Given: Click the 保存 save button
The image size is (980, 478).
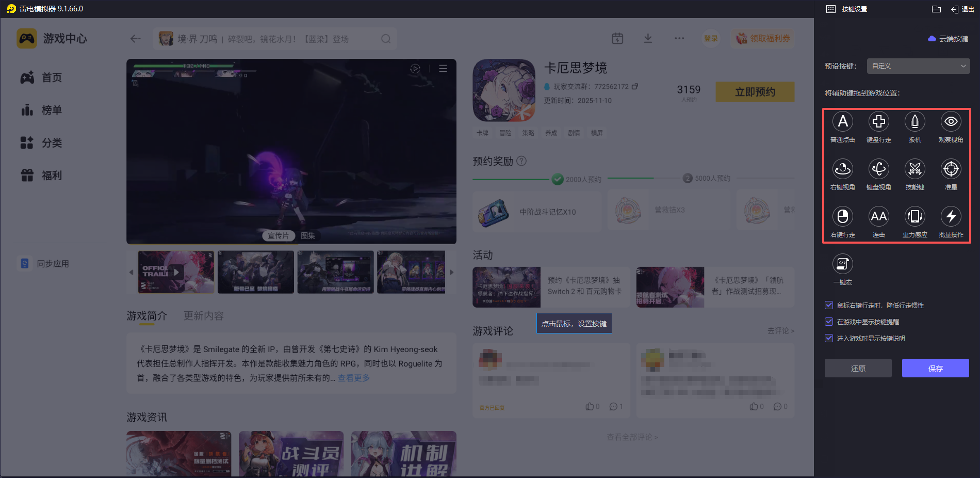Looking at the screenshot, I should click(936, 368).
